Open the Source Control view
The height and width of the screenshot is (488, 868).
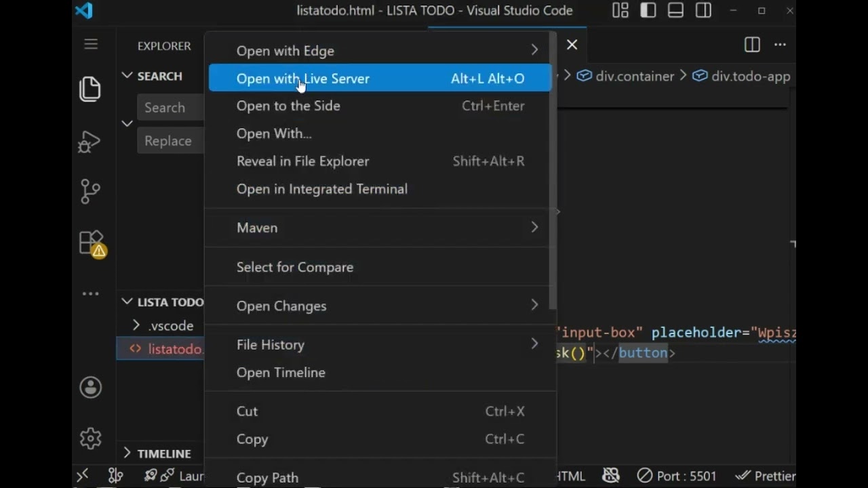click(90, 192)
